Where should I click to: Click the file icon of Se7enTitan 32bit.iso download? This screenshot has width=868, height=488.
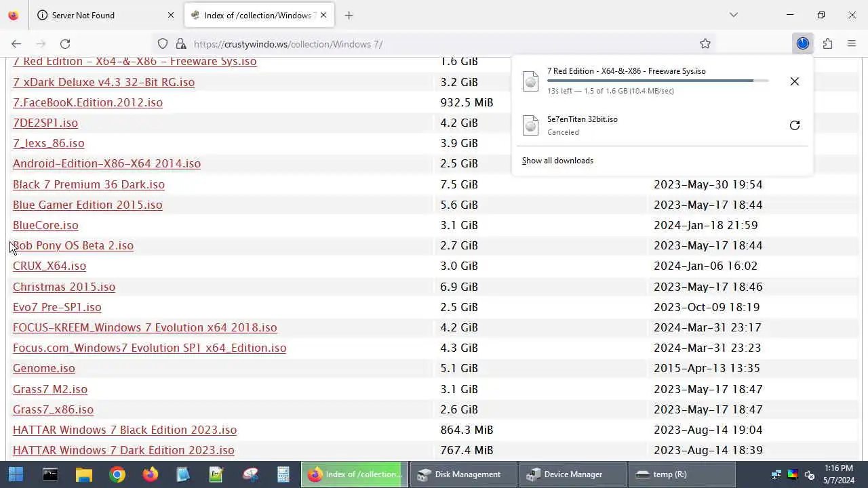(x=530, y=125)
